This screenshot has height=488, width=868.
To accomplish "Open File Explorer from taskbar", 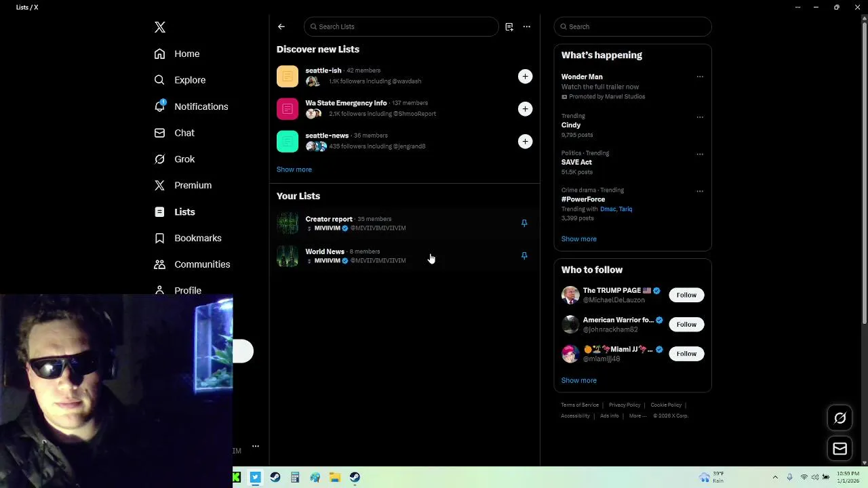I will [x=335, y=477].
